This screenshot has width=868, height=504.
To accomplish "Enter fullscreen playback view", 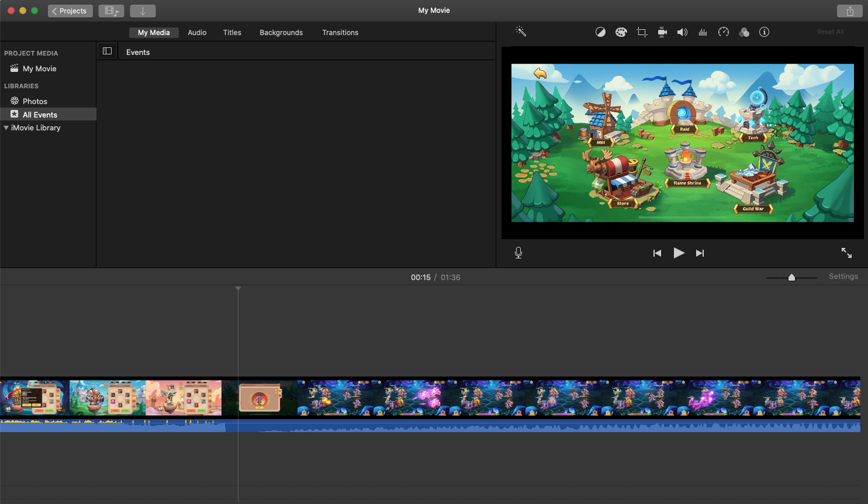I will pos(846,253).
